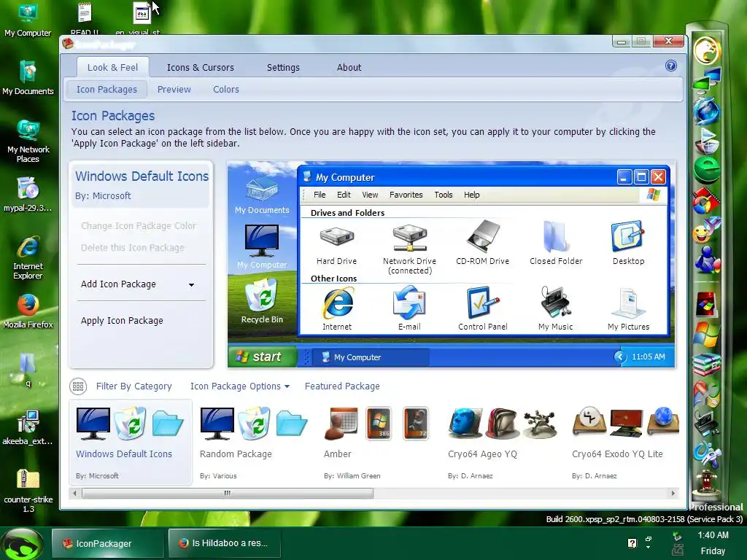Click the package list right scroll arrow
The height and width of the screenshot is (560, 747).
(x=673, y=494)
